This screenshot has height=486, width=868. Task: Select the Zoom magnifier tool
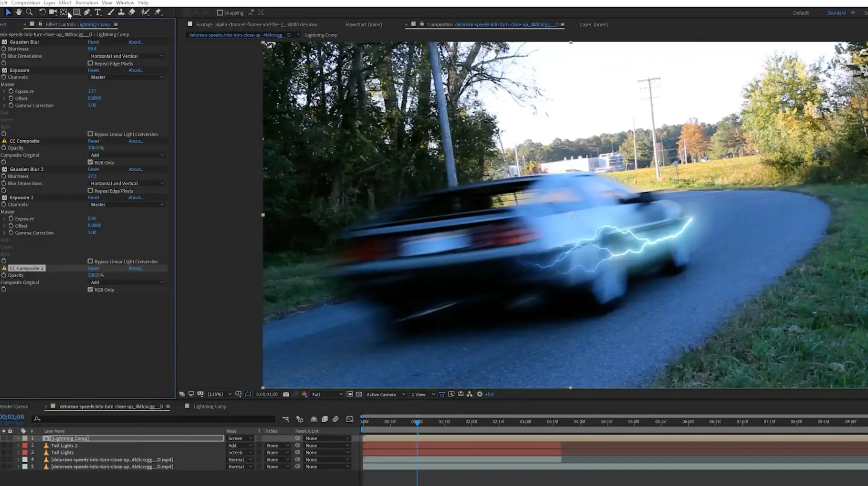[30, 12]
